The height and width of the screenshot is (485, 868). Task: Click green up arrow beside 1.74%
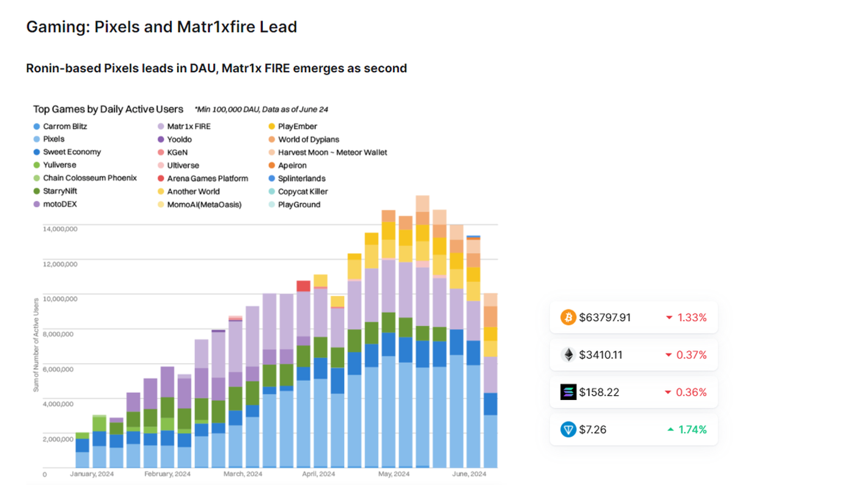point(671,429)
